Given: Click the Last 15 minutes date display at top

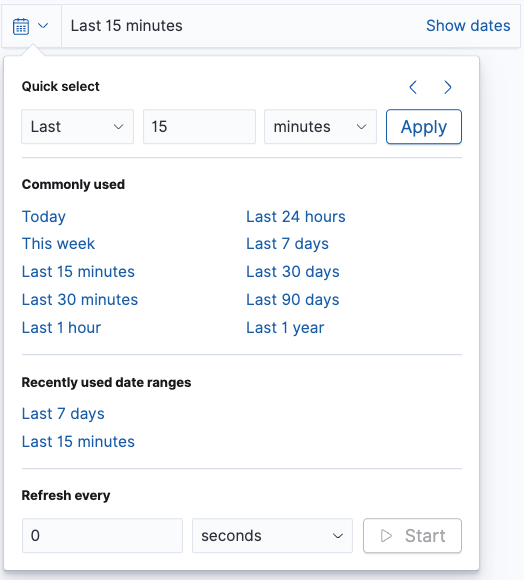Looking at the screenshot, I should [126, 26].
